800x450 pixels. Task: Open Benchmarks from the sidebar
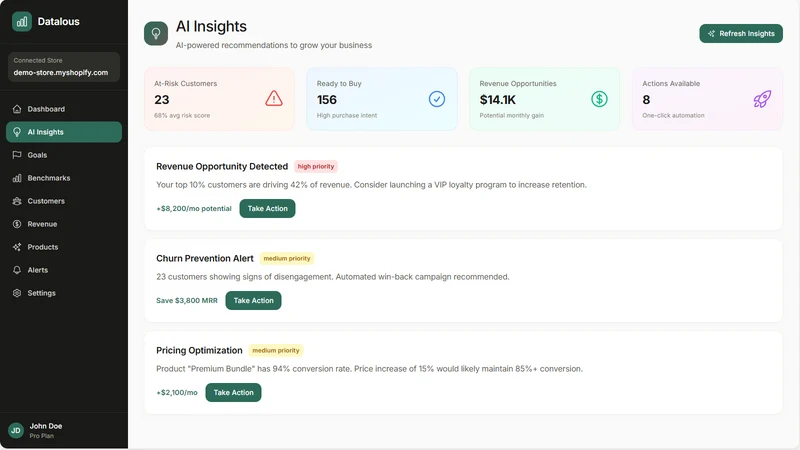tap(64, 178)
